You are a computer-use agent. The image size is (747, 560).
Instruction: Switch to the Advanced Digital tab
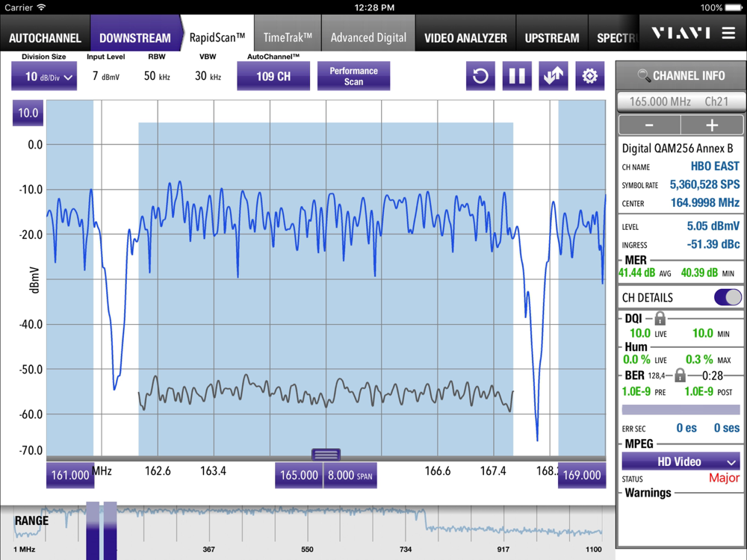coord(368,37)
